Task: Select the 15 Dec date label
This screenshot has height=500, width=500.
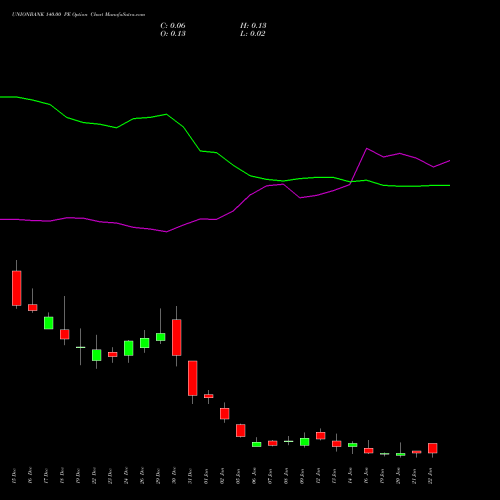Action: click(14, 476)
